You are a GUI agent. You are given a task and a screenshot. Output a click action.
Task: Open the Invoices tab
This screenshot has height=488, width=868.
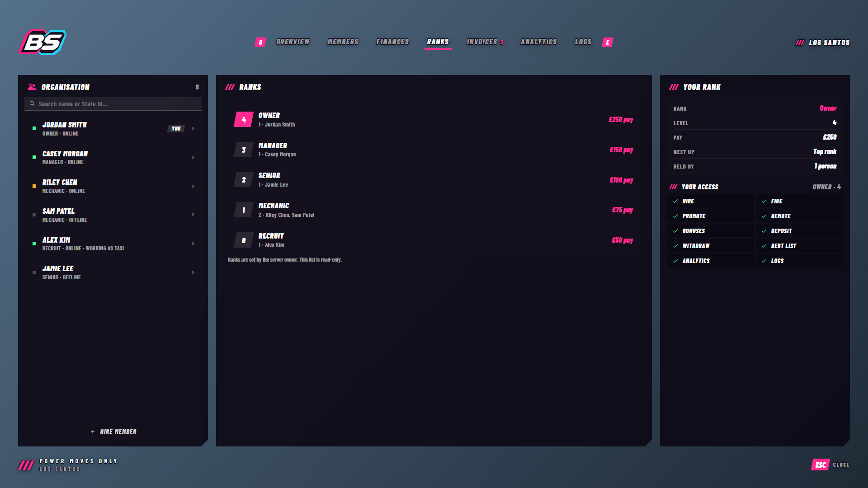point(485,42)
